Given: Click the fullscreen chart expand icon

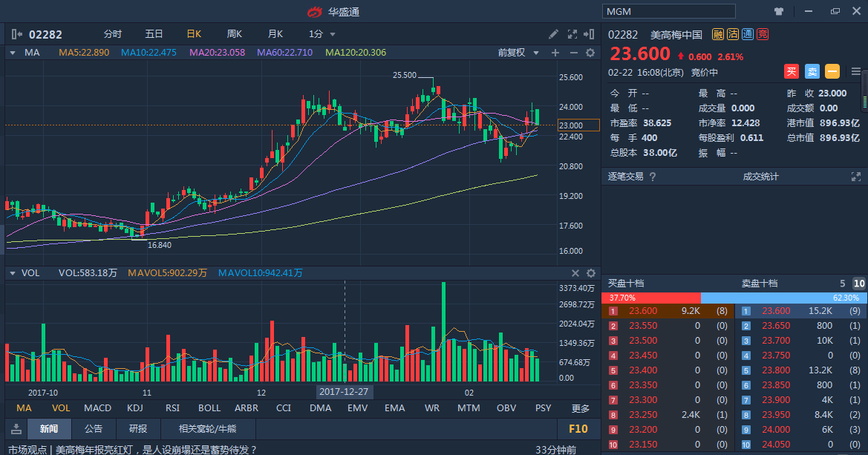Looking at the screenshot, I should pyautogui.click(x=572, y=34).
